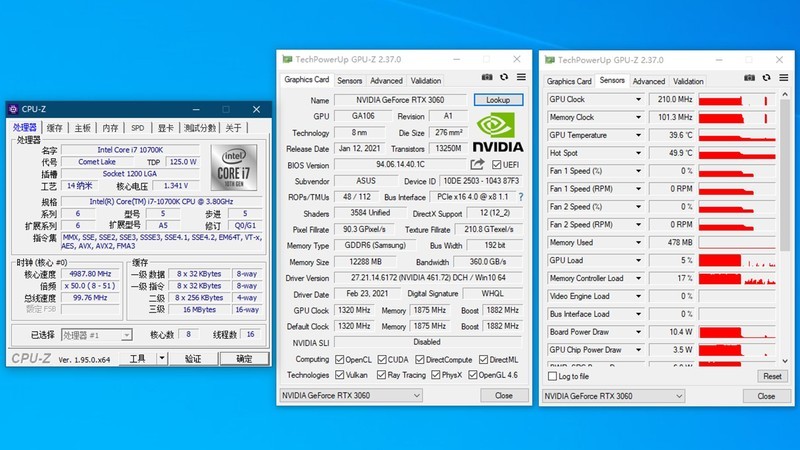Image resolution: width=800 pixels, height=450 pixels.
Task: Click the screenshot camera icon in GPU-Z Graphics Card window
Action: pos(487,77)
